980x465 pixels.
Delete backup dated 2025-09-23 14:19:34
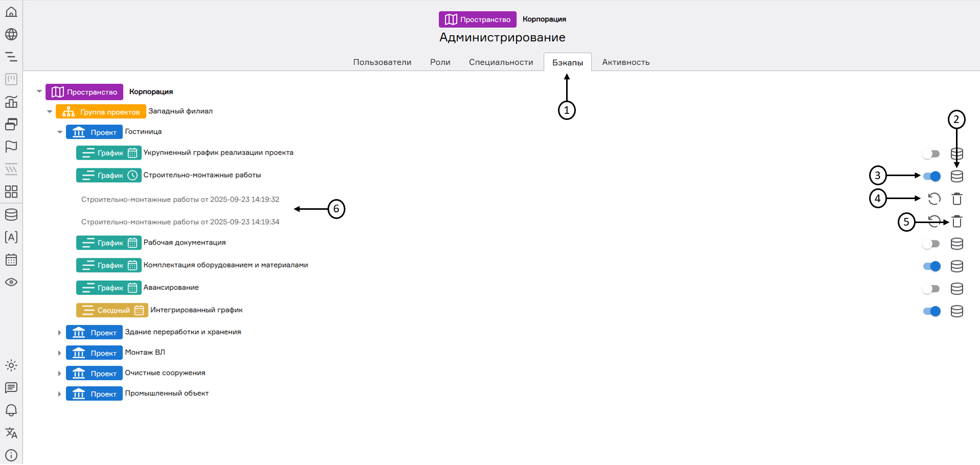pos(956,222)
